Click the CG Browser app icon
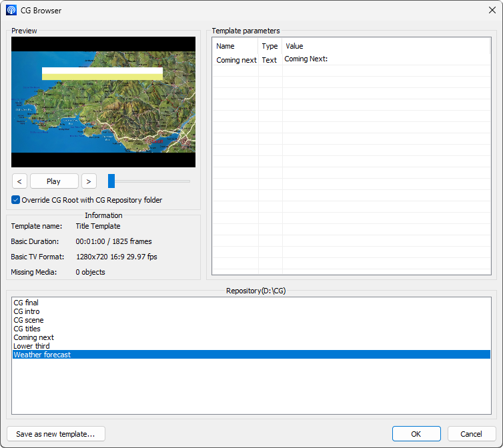 (x=11, y=10)
